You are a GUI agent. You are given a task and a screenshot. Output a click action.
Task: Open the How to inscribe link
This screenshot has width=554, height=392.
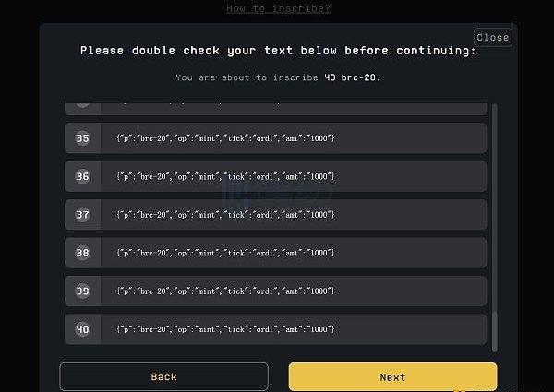279,8
